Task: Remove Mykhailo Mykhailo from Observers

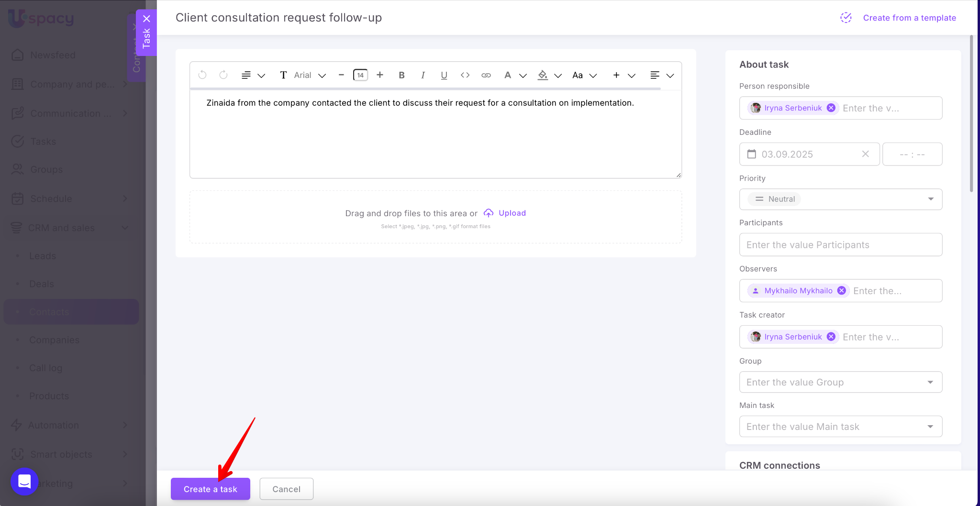Action: click(842, 291)
